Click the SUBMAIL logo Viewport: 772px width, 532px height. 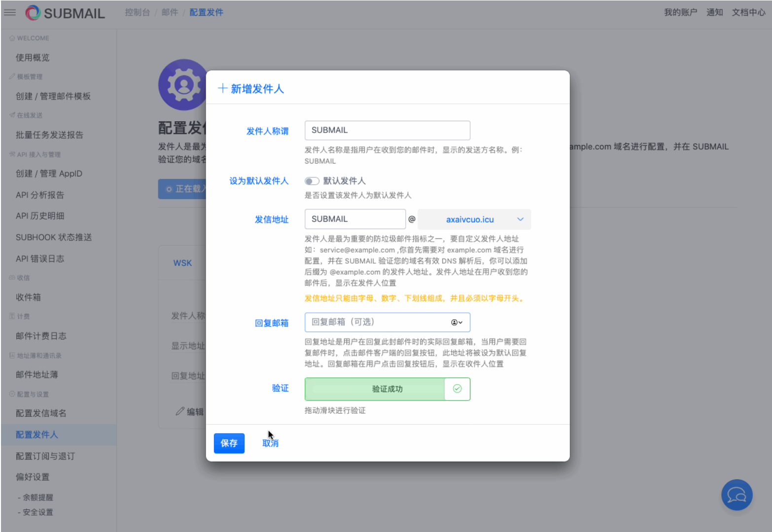pos(65,13)
